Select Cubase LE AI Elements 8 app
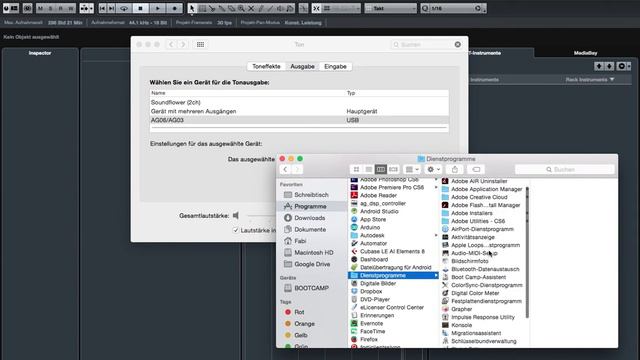 (392, 251)
